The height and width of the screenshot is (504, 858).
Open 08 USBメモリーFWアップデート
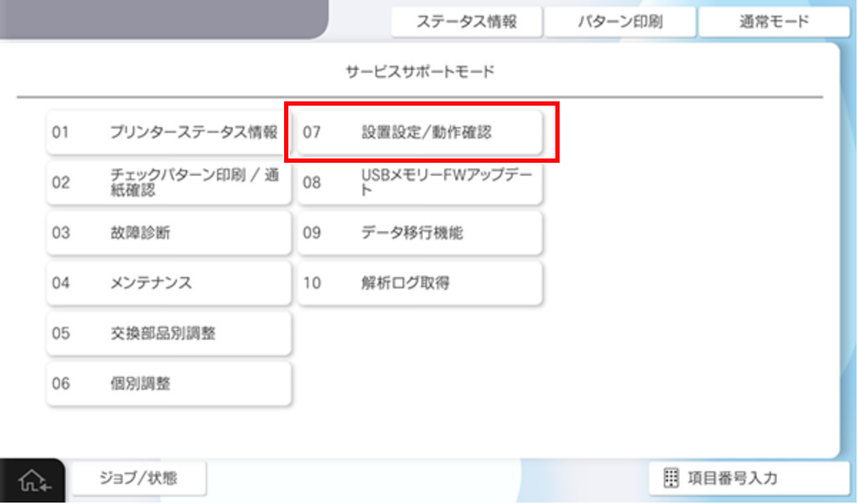point(420,183)
